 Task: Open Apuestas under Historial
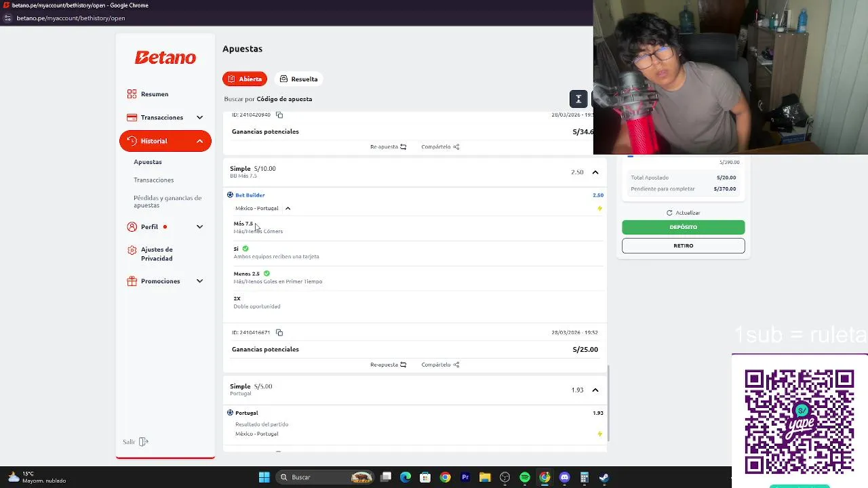coord(148,162)
